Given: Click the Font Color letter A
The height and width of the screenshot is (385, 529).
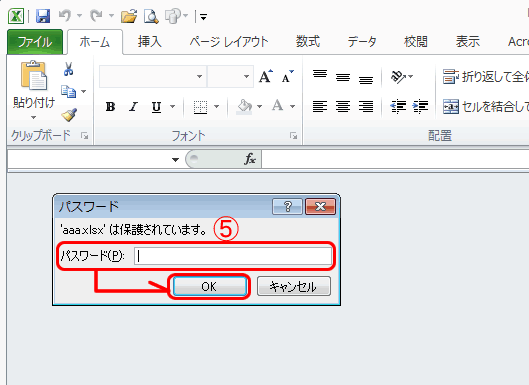Looking at the screenshot, I should [278, 106].
